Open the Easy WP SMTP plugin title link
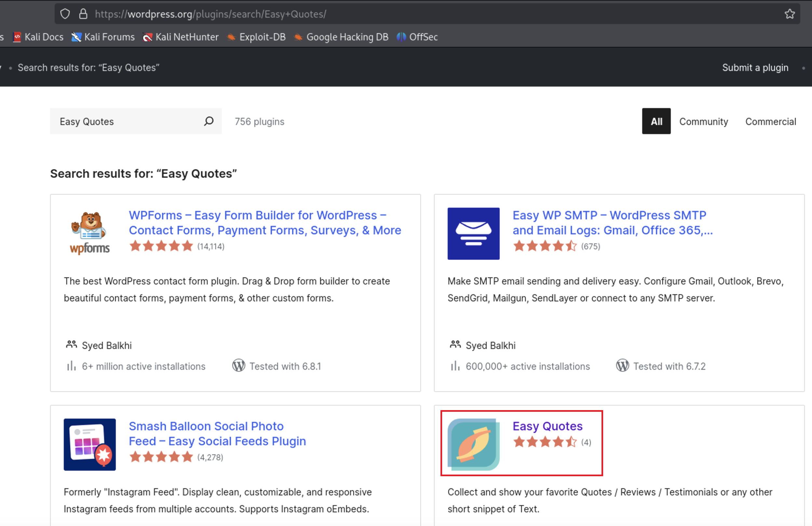This screenshot has height=526, width=812. (613, 223)
